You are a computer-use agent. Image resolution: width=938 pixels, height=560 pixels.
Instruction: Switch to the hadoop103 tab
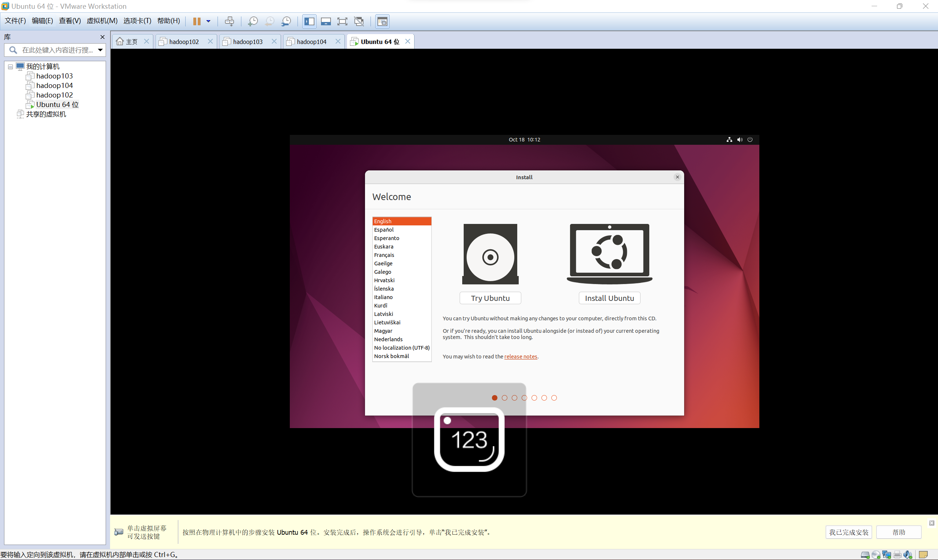(247, 41)
